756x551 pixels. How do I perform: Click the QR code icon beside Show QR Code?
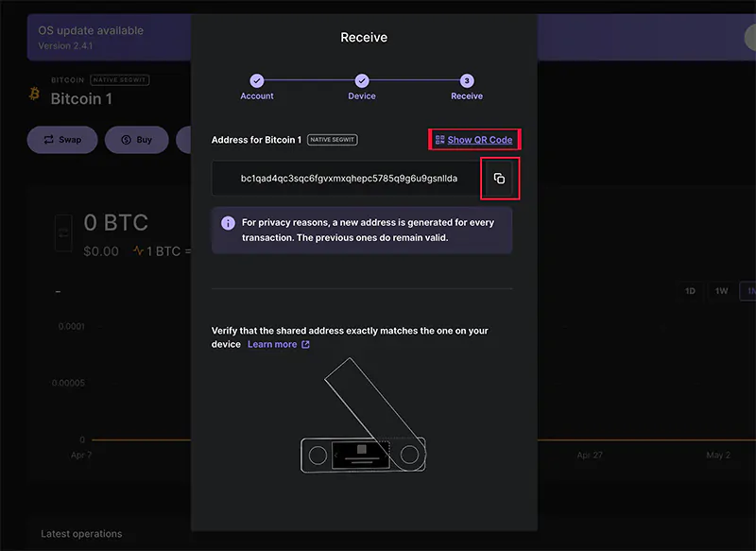tap(439, 140)
